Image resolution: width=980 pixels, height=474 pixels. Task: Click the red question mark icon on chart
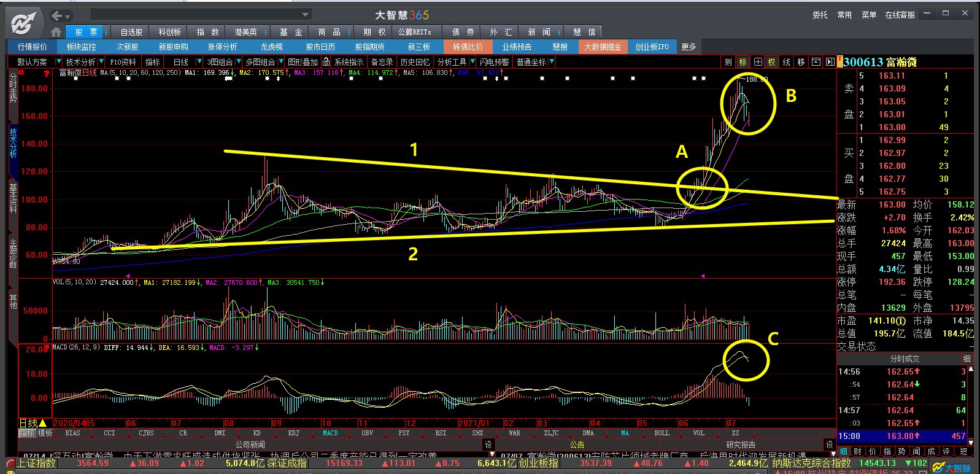point(46,74)
